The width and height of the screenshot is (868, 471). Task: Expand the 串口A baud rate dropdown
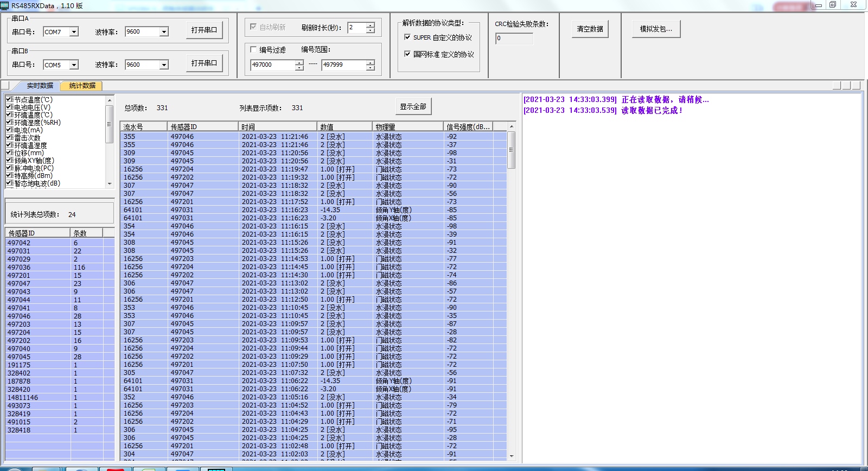click(164, 32)
